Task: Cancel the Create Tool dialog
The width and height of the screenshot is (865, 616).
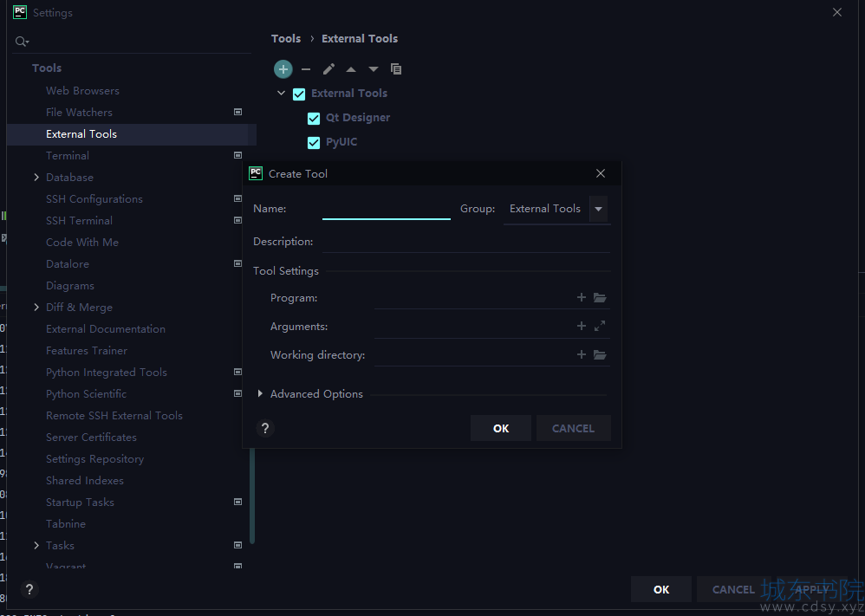Action: pyautogui.click(x=574, y=429)
